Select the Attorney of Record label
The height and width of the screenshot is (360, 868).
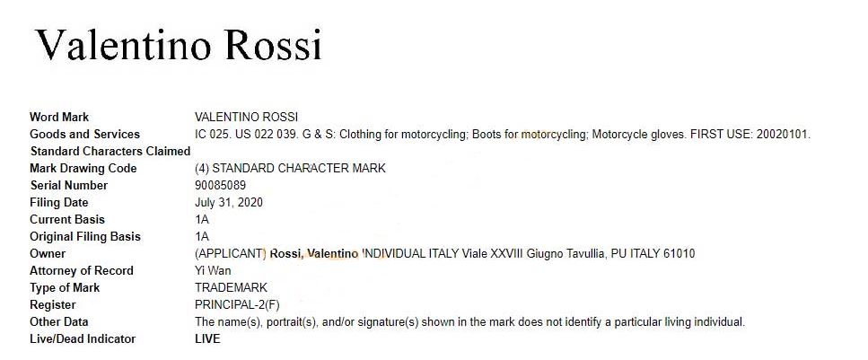click(82, 271)
